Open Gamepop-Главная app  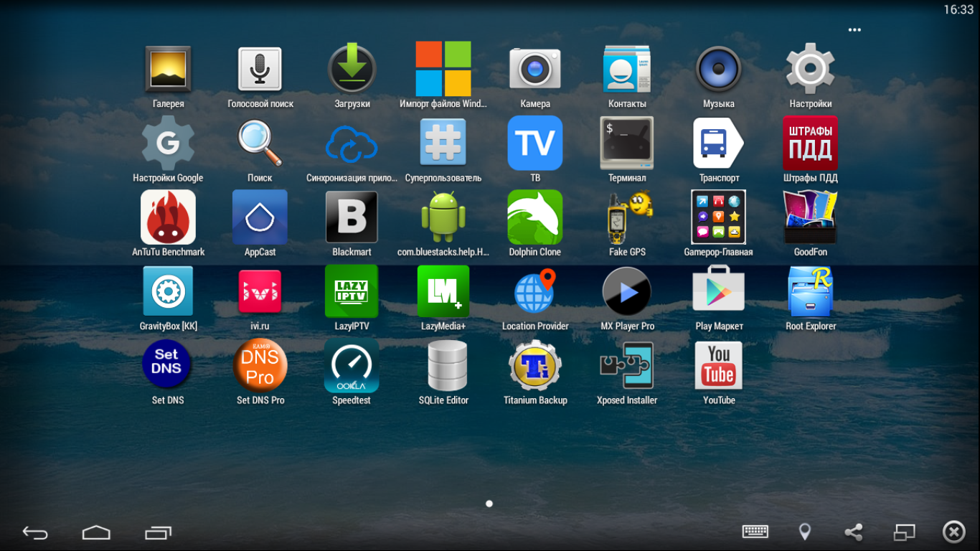(719, 217)
